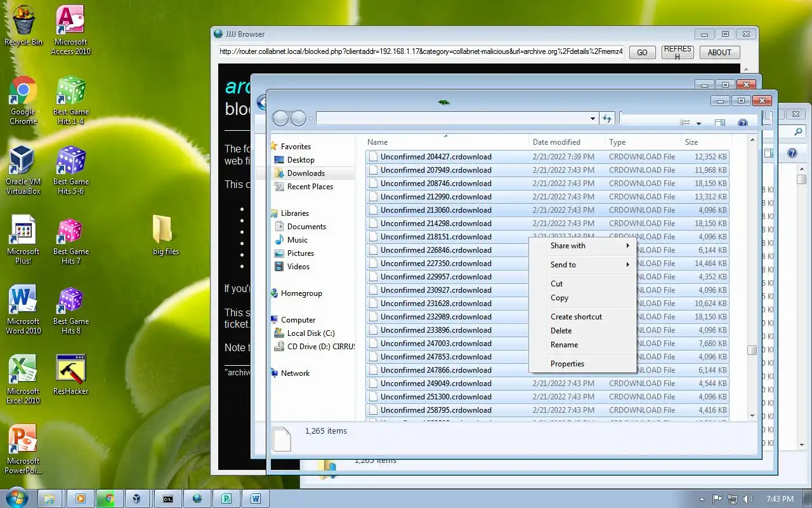Choose Copy from the context menu
The height and width of the screenshot is (508, 812).
[x=582, y=298]
